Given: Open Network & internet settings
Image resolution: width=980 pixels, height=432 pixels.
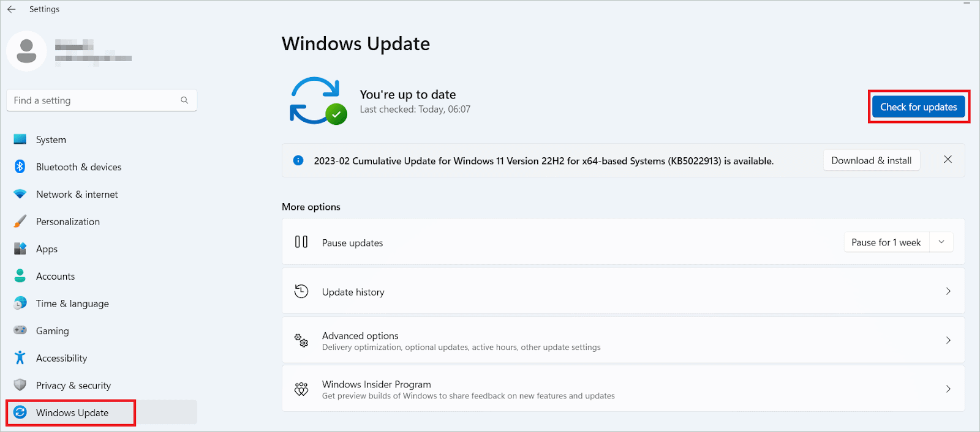Looking at the screenshot, I should click(102, 194).
